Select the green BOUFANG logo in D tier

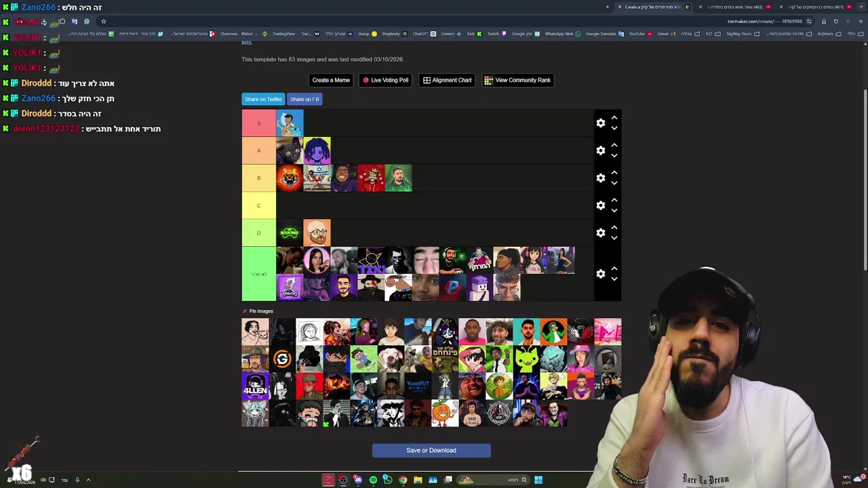pos(290,232)
